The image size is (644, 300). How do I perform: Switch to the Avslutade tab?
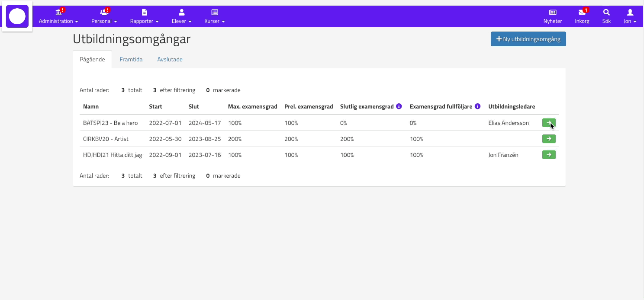click(170, 60)
